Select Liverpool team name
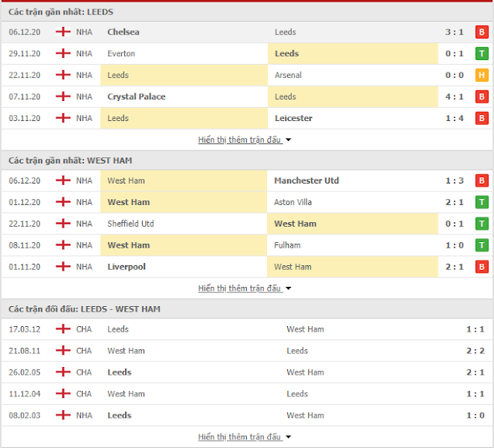 pyautogui.click(x=127, y=267)
